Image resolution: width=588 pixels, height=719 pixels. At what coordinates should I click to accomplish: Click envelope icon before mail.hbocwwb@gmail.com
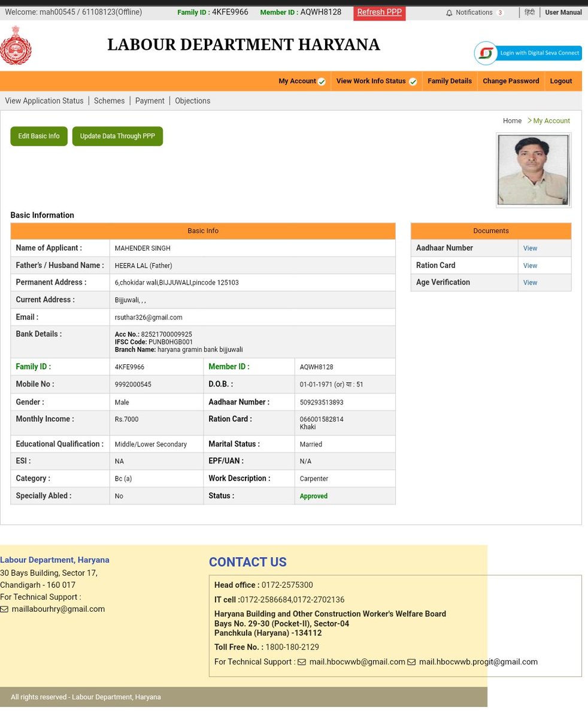pyautogui.click(x=302, y=662)
